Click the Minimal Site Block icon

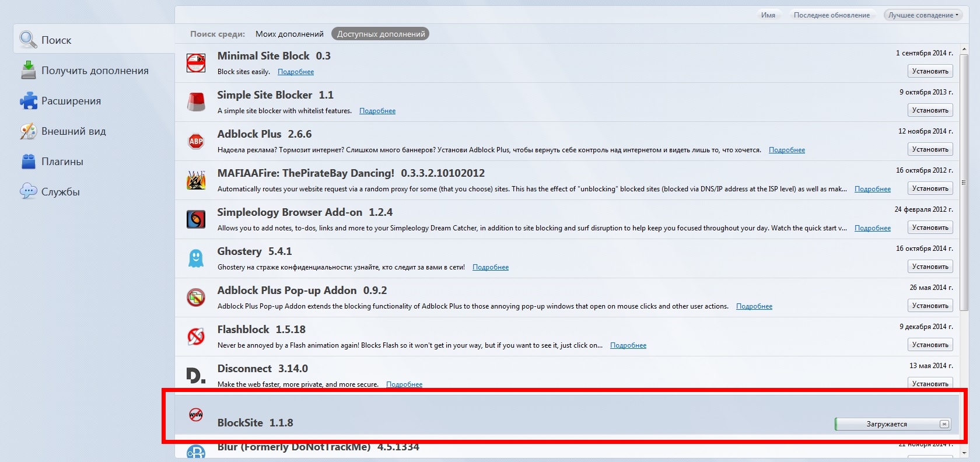(196, 63)
